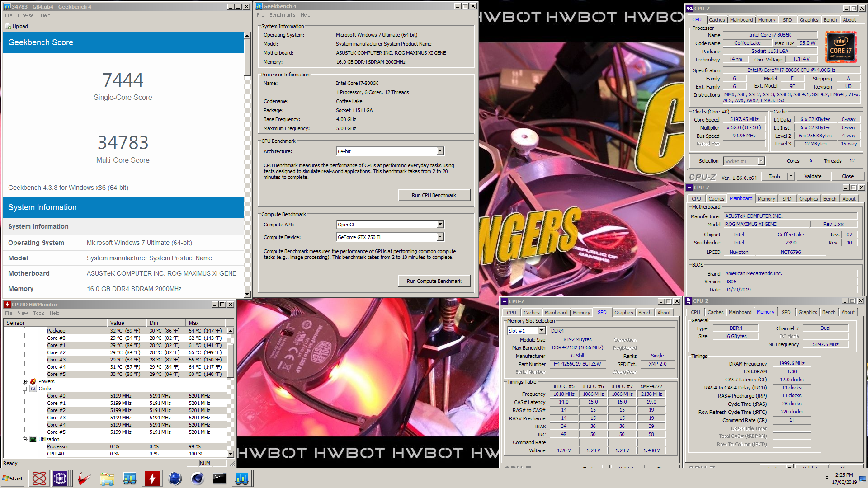Click the Utilization graph icon in HWMonitor
Screen dimensions: 868x488
[33, 439]
